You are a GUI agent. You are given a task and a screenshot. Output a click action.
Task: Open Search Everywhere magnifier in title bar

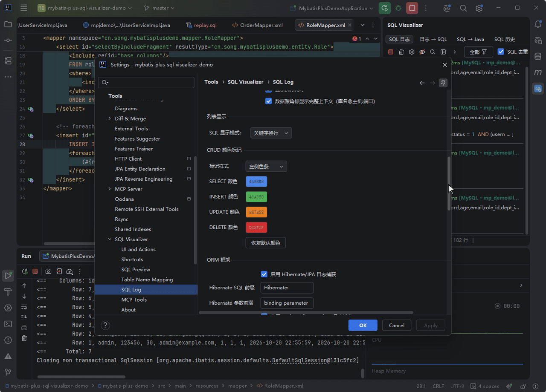(463, 8)
